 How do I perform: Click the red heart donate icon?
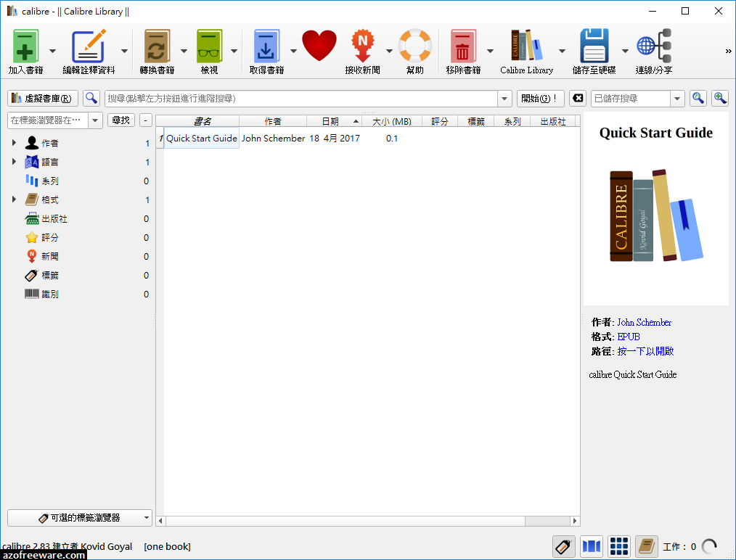319,46
